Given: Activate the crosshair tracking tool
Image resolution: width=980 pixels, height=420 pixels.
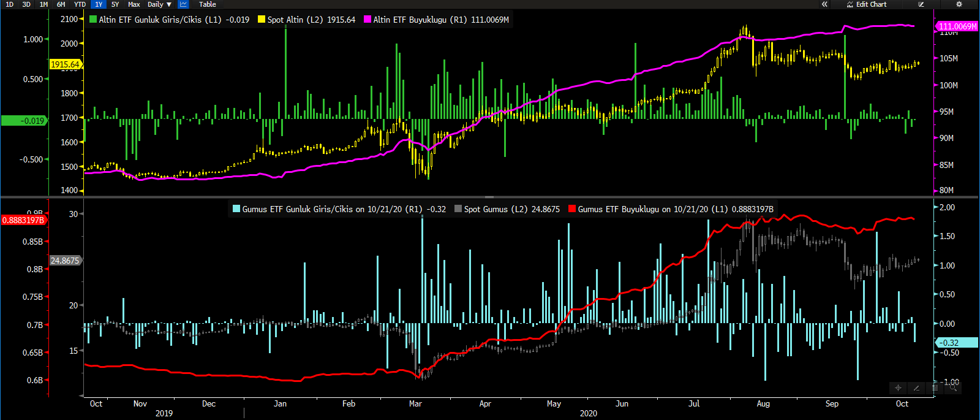Looking at the screenshot, I should [x=898, y=388].
